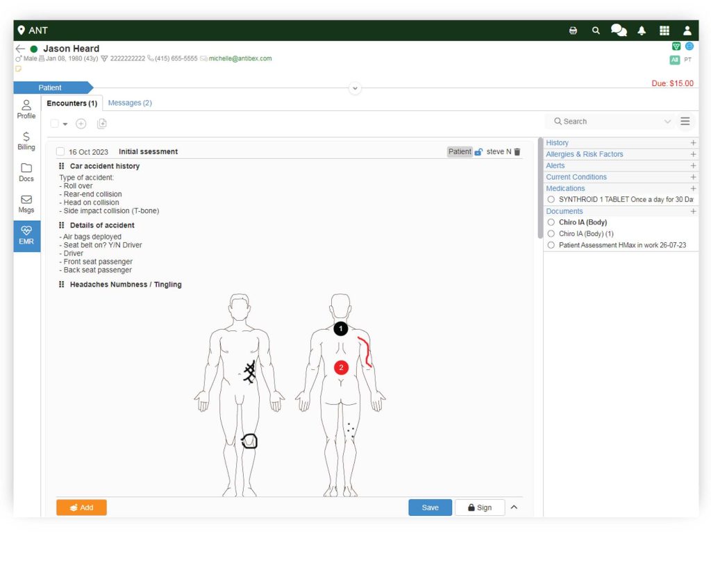Check the 16 Oct 2023 encounter checkbox
The image size is (711, 588).
pyautogui.click(x=60, y=151)
